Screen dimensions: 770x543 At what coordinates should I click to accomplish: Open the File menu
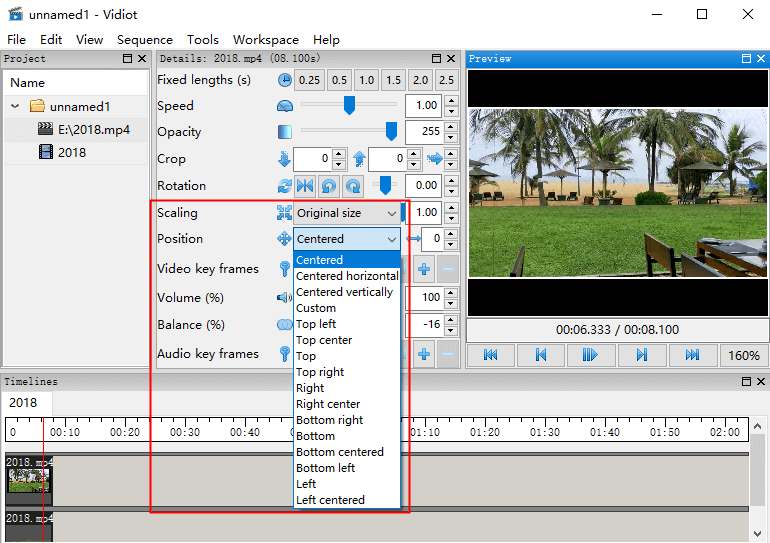click(16, 40)
